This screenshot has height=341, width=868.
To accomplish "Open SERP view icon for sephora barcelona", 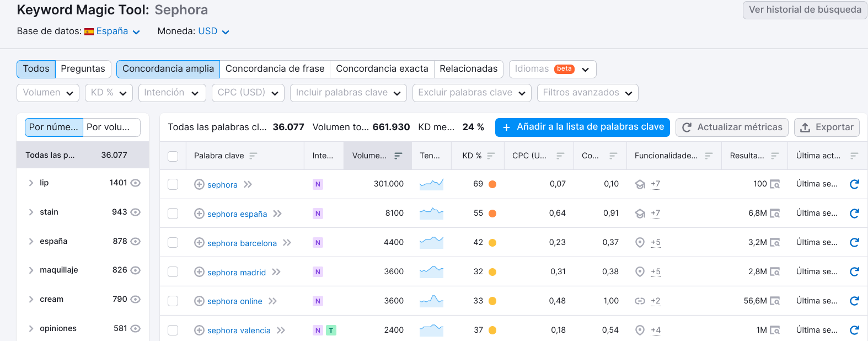I will click(x=775, y=243).
